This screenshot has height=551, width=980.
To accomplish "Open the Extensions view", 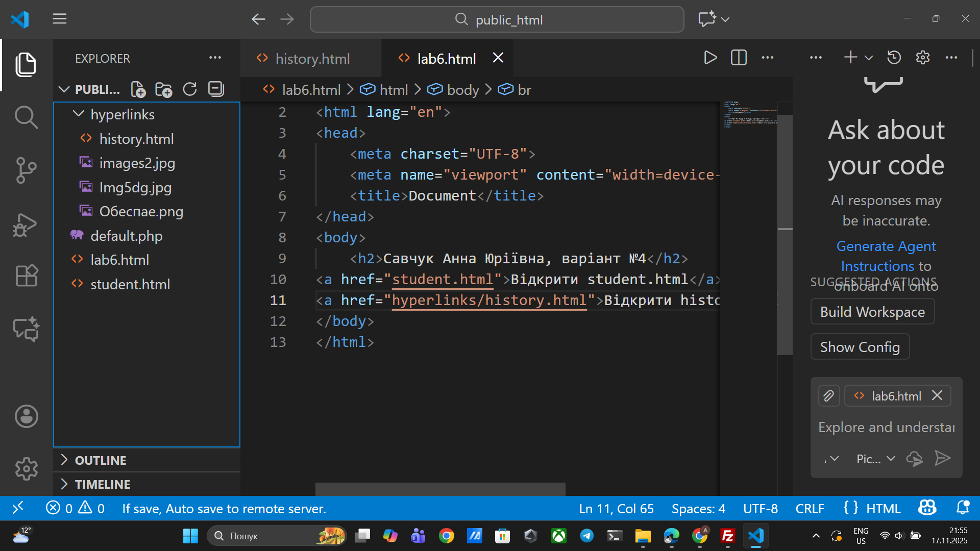I will tap(26, 276).
